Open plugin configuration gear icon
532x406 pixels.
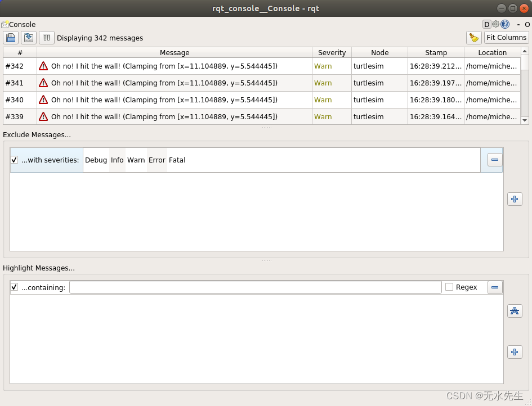[496, 24]
